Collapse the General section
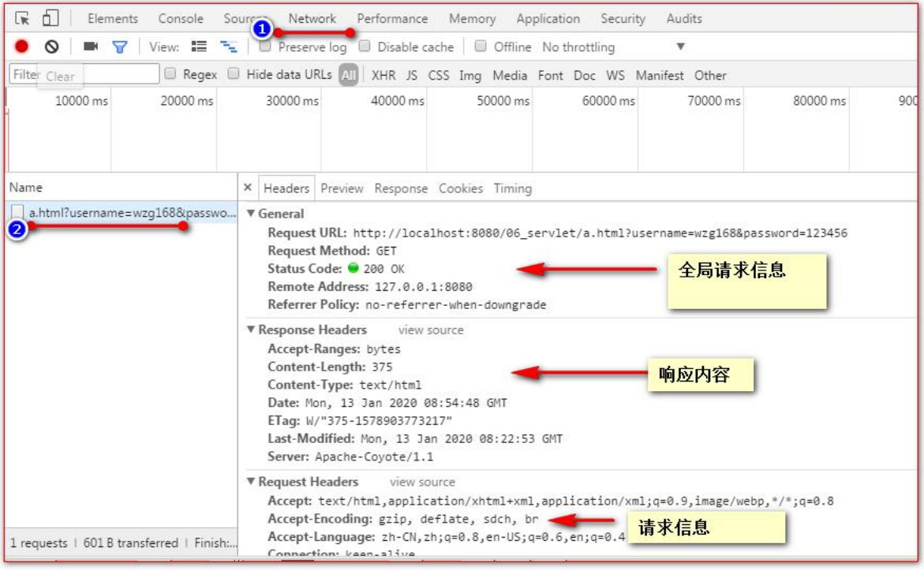924x570 pixels. pos(251,213)
